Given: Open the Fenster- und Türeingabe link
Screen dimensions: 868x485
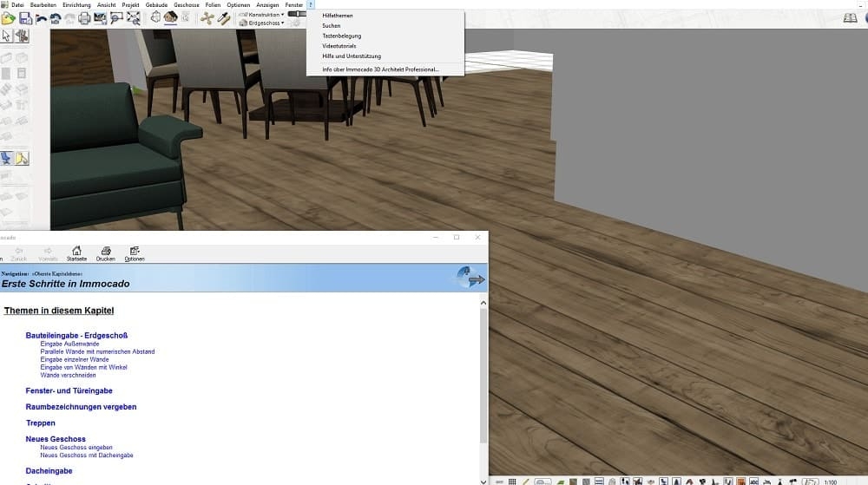Looking at the screenshot, I should [x=69, y=390].
